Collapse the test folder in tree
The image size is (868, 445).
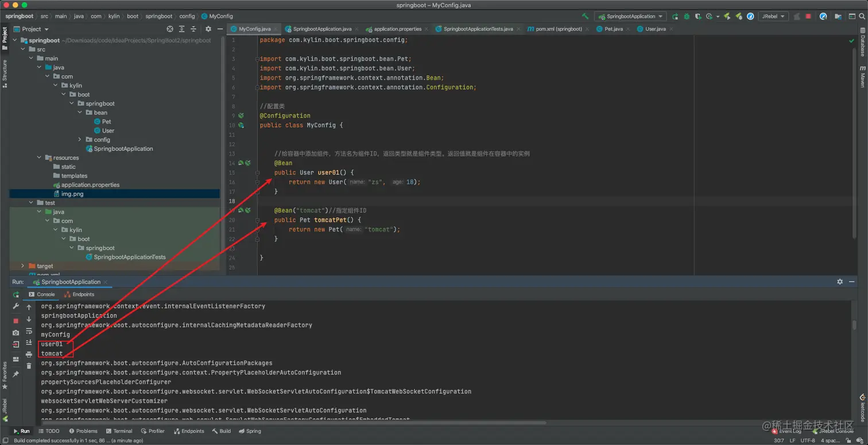pyautogui.click(x=31, y=203)
